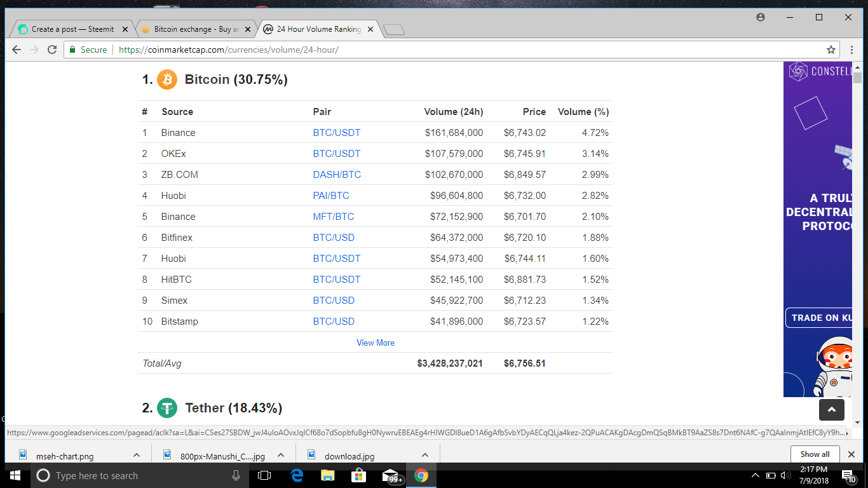The height and width of the screenshot is (488, 868).
Task: Click the Bitcoin (30.75%) heading
Action: click(x=236, y=79)
